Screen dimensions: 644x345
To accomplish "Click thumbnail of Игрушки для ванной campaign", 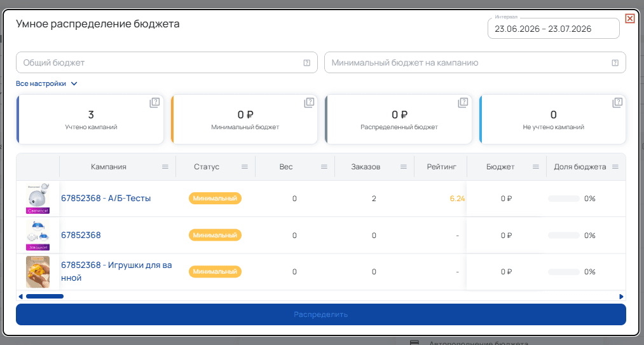I will click(38, 272).
